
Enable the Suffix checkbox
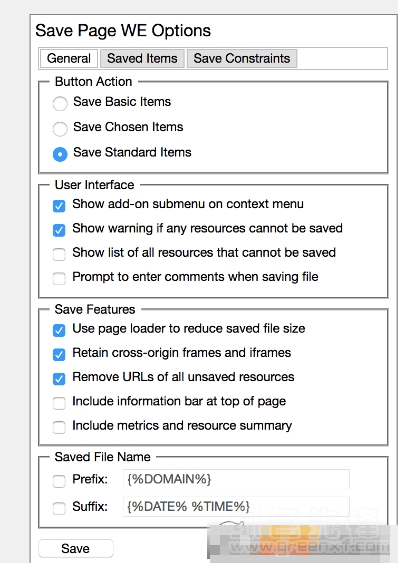[59, 508]
